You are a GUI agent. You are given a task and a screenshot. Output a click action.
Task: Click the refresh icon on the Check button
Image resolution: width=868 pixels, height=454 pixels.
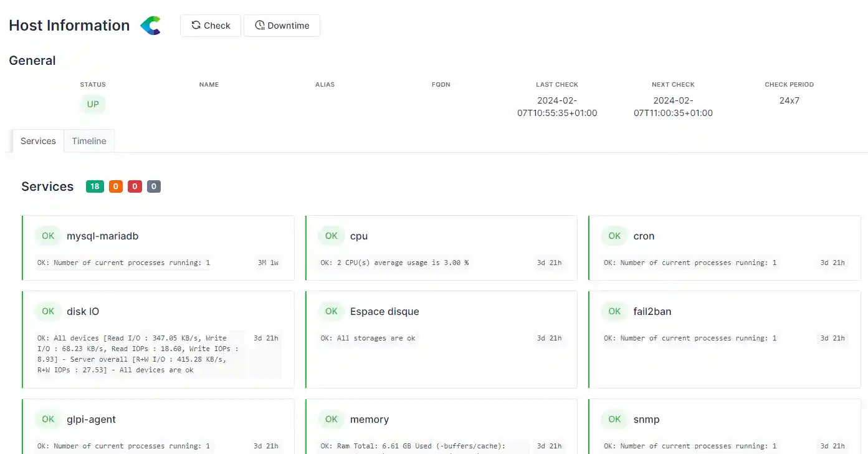pos(196,25)
